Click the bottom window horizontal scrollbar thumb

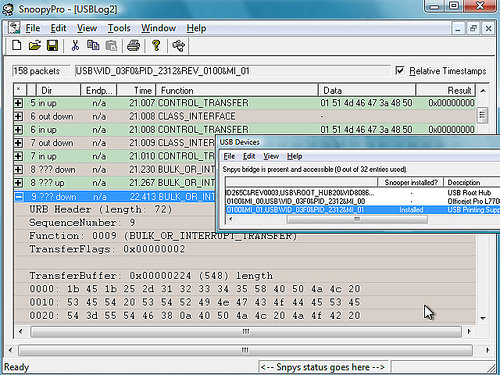[x=245, y=350]
